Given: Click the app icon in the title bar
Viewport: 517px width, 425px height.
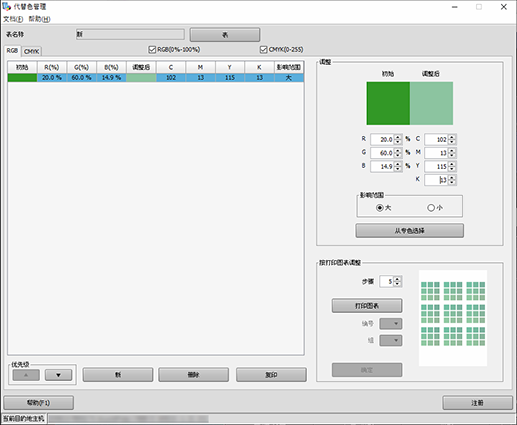Looking at the screenshot, I should point(6,6).
